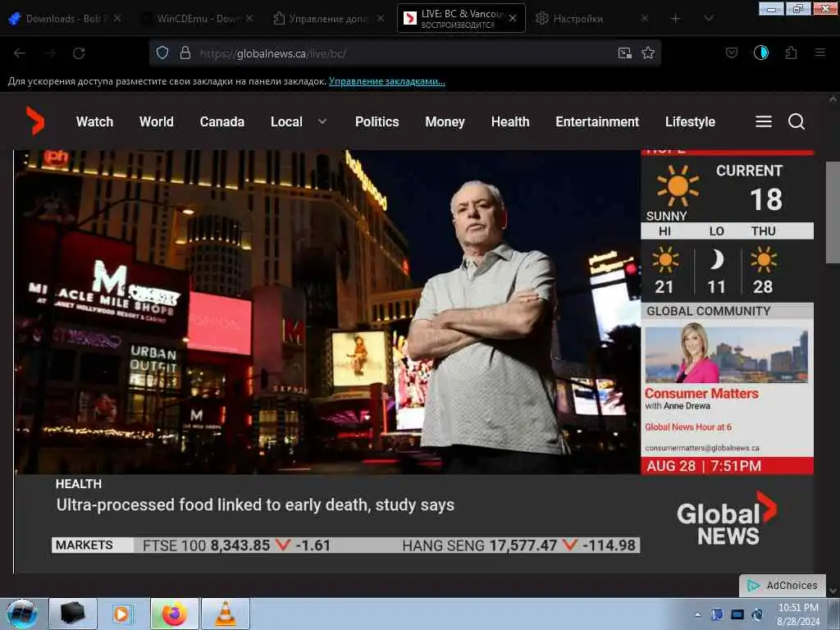Click the page vertical scrollbar thumb

833,212
